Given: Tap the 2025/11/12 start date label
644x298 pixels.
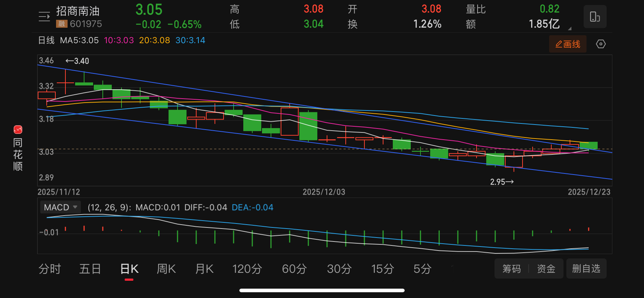Looking at the screenshot, I should [x=59, y=192].
